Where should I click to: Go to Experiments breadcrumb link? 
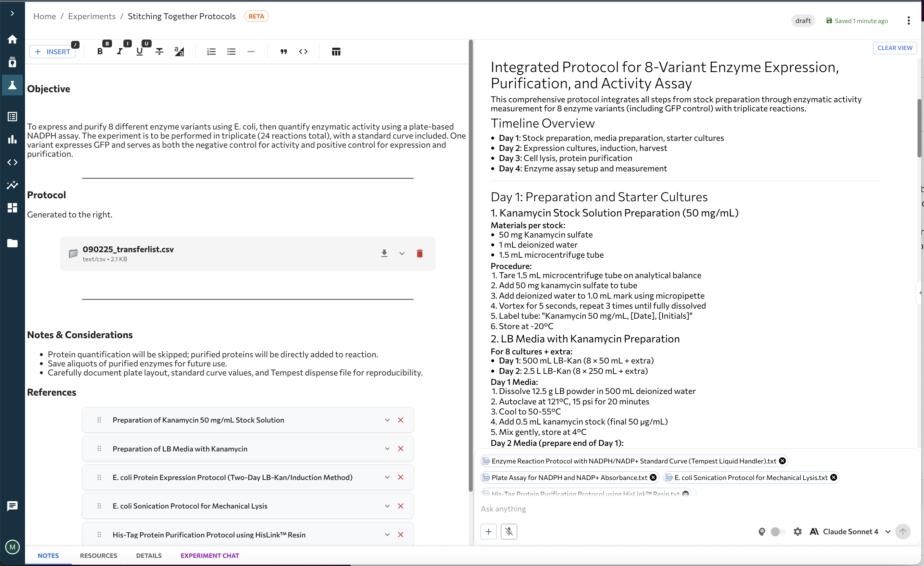click(92, 16)
